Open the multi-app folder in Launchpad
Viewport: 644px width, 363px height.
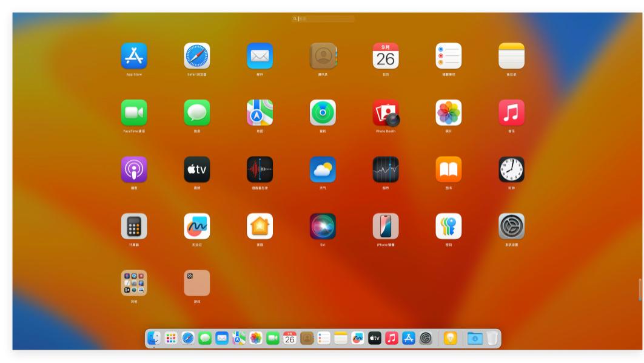[x=134, y=283]
